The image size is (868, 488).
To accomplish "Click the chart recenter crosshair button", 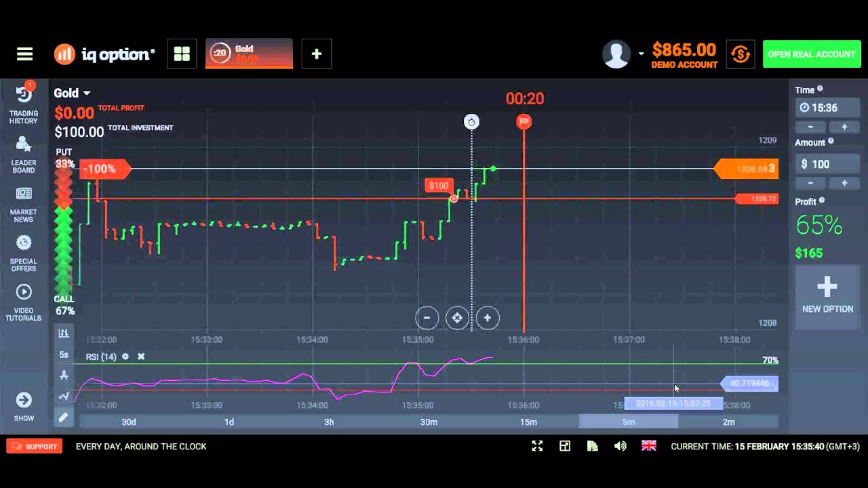I will 457,318.
